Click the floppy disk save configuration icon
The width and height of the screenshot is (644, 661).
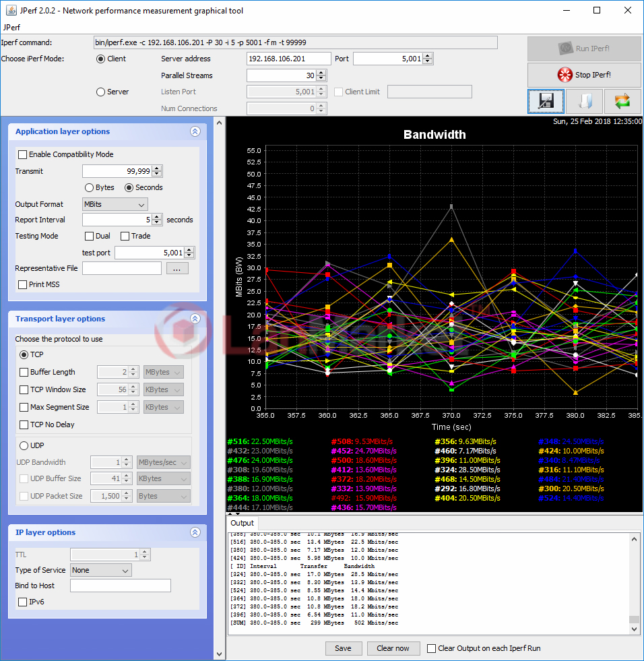546,101
